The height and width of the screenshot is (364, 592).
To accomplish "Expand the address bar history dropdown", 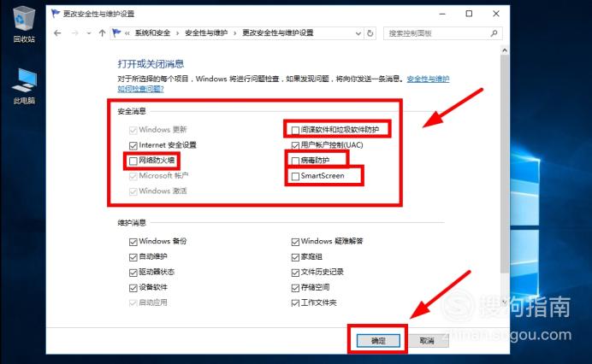I will [x=358, y=33].
